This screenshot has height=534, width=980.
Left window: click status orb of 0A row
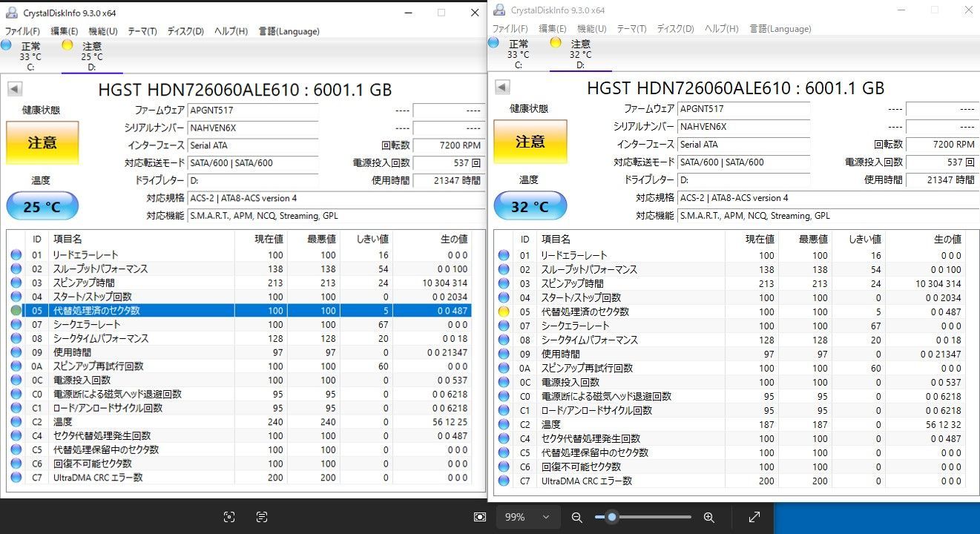[16, 366]
